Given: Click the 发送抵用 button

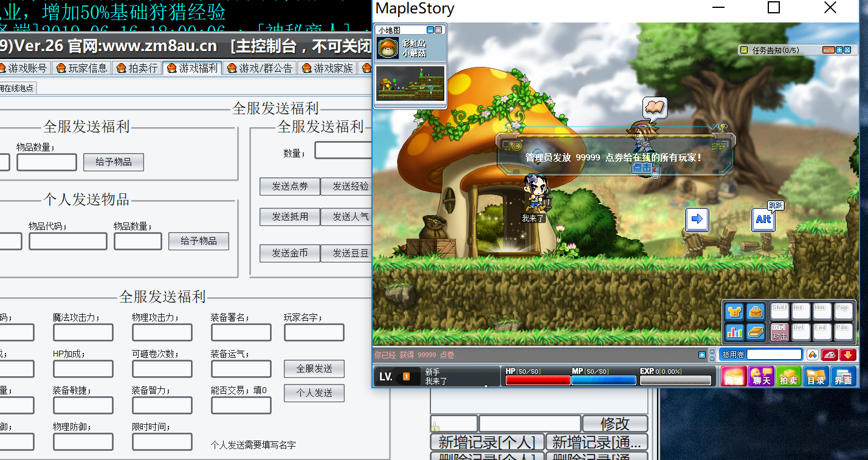Looking at the screenshot, I should (x=290, y=217).
